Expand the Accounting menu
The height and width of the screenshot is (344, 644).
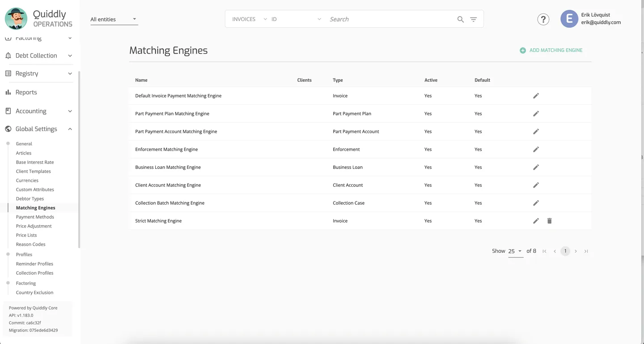click(38, 111)
